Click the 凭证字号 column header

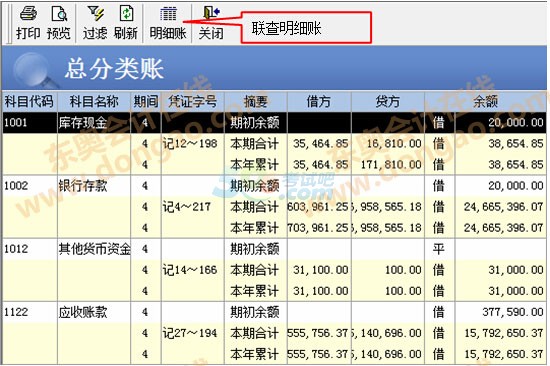[193, 102]
